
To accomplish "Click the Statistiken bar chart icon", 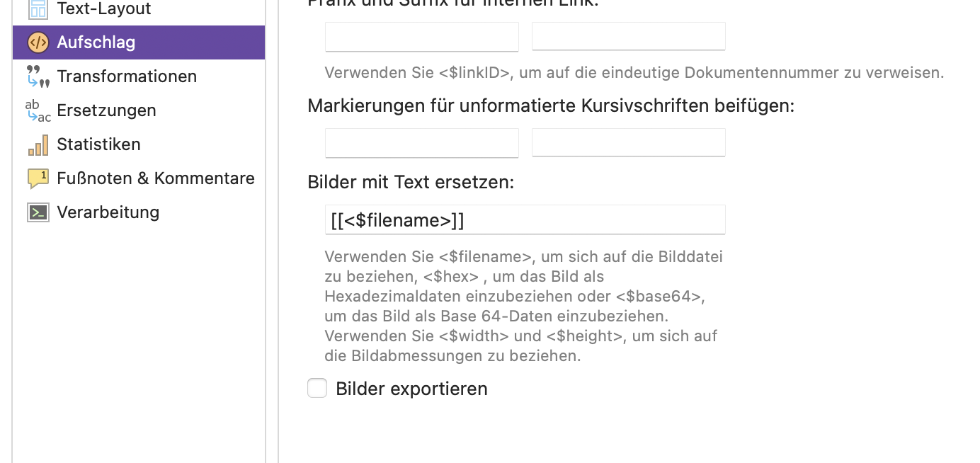I will [x=38, y=144].
